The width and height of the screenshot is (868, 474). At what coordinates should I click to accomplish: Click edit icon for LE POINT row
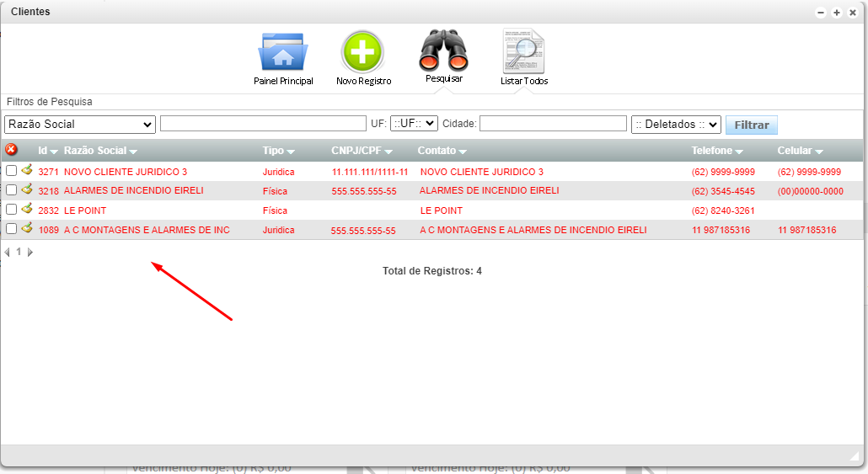[x=27, y=209]
